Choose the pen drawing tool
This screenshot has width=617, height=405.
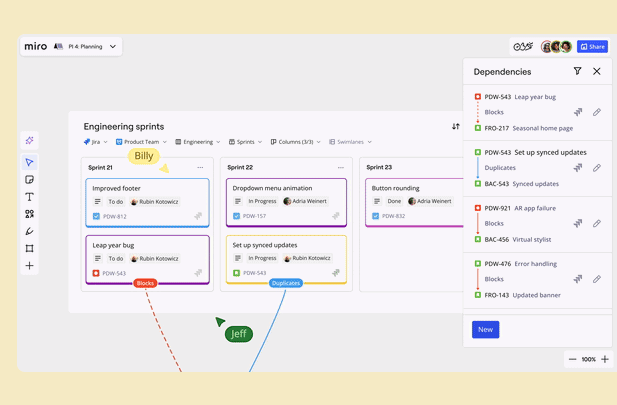pyautogui.click(x=30, y=231)
